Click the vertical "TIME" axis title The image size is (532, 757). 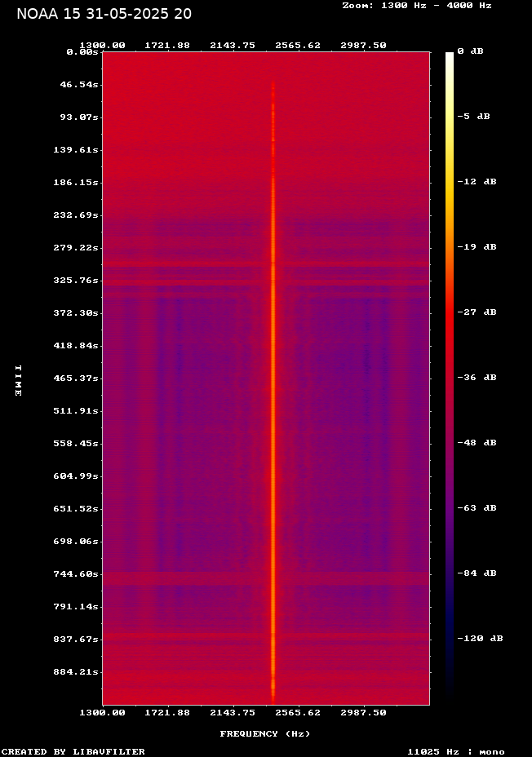point(18,380)
